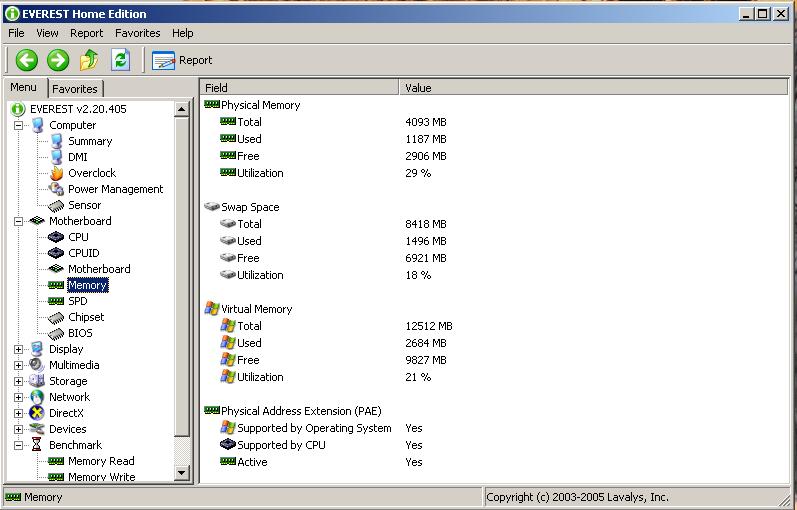Open the Summary page icon
Viewport: 797px width, 510px height.
point(56,141)
